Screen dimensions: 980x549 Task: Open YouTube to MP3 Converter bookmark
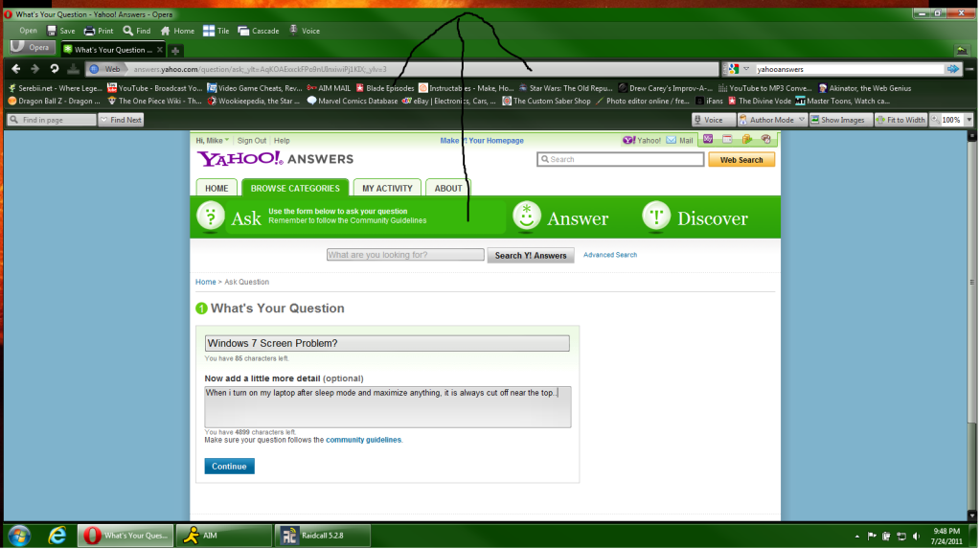point(765,88)
